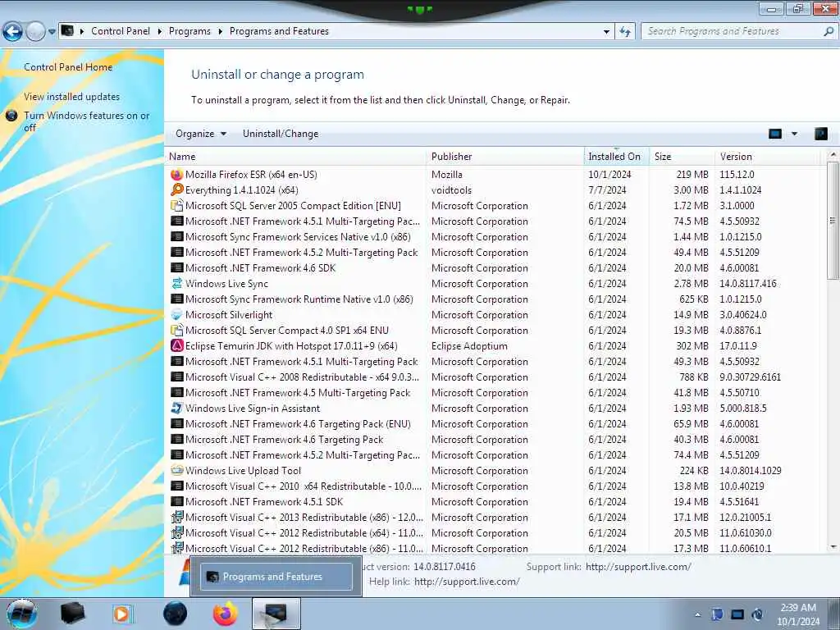The width and height of the screenshot is (840, 630).
Task: Open the media player taskbar icon
Action: (121, 614)
